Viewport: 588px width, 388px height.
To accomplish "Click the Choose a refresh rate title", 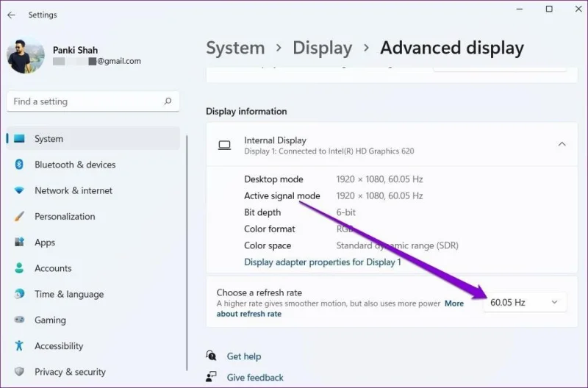I will pos(259,292).
